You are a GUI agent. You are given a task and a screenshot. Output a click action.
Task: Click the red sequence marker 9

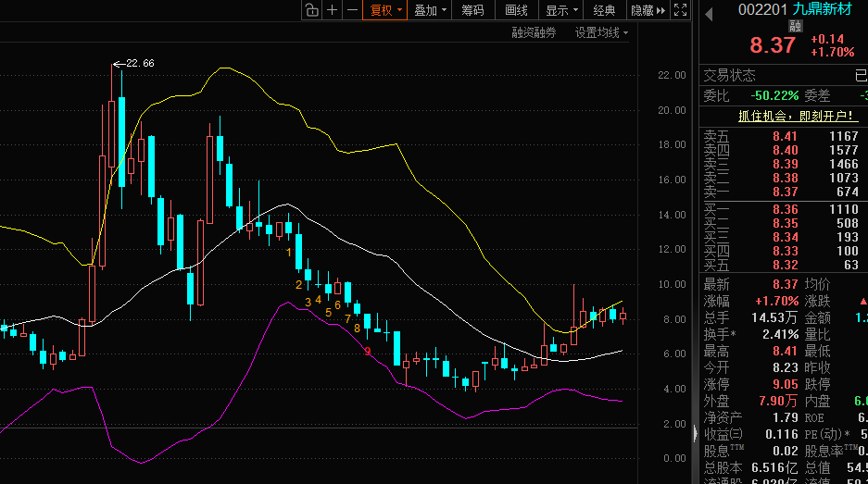click(x=368, y=352)
